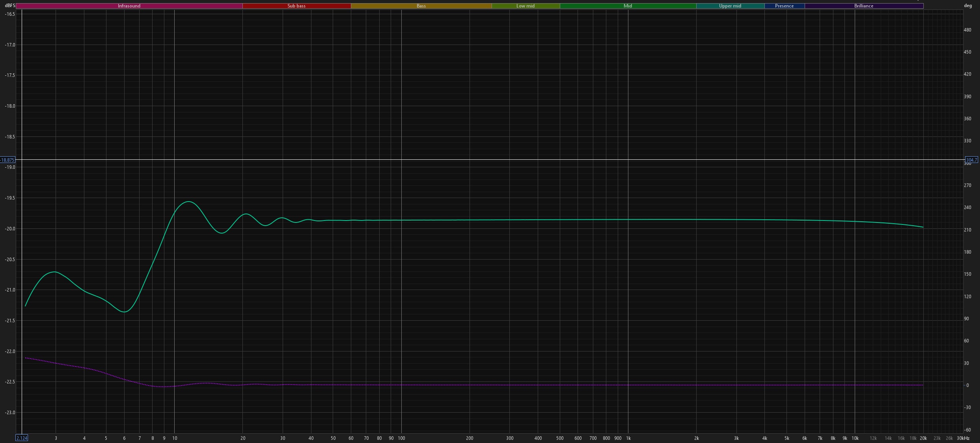Click the -20.0 level axis tick
This screenshot has height=443, width=980.
point(10,229)
